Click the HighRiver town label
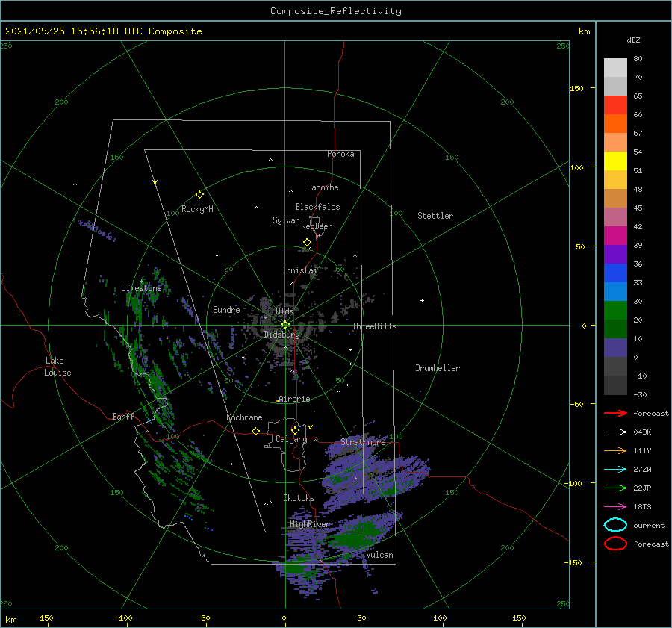Screen dimensions: 672x628 point(309,524)
